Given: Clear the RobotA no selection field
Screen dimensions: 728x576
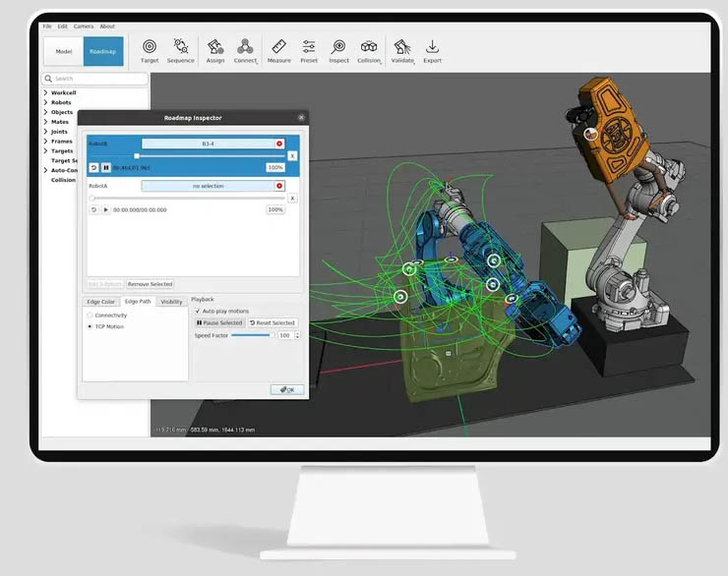Looking at the screenshot, I should click(x=279, y=186).
